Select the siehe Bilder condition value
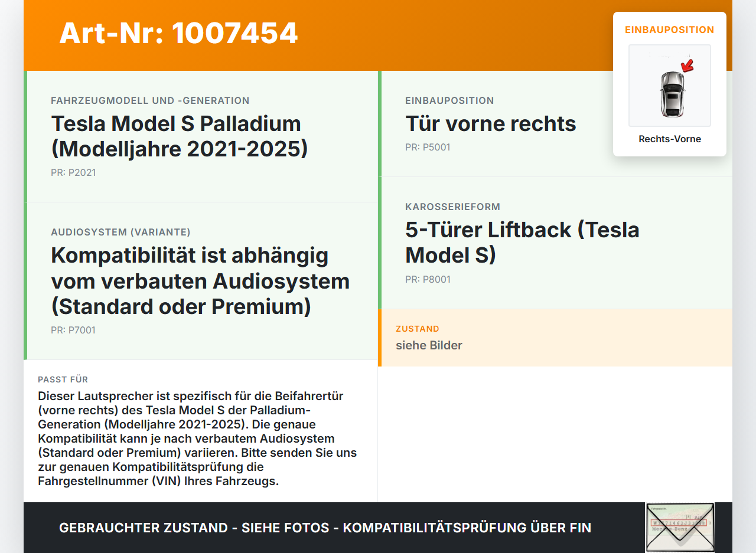Viewport: 756px width, 553px height. (429, 345)
